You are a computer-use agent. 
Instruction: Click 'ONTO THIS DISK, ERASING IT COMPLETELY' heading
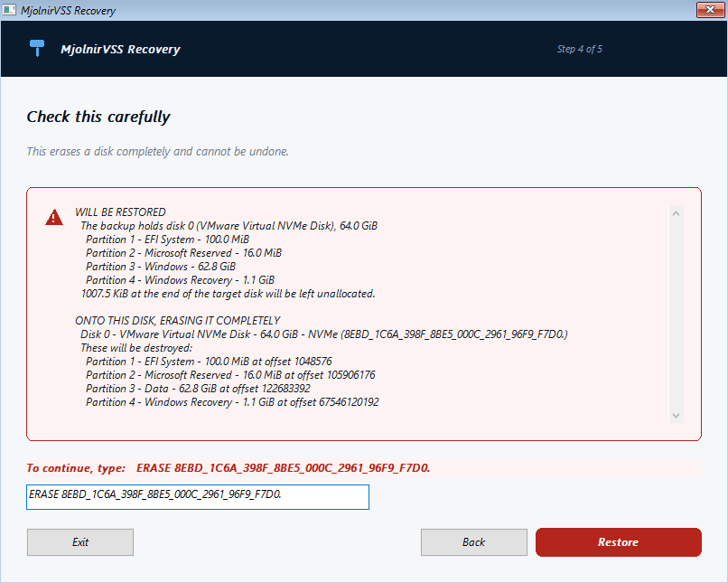(x=178, y=321)
